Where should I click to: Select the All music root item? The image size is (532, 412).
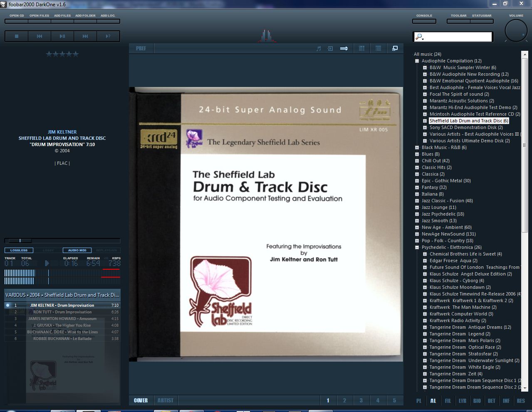coord(428,54)
